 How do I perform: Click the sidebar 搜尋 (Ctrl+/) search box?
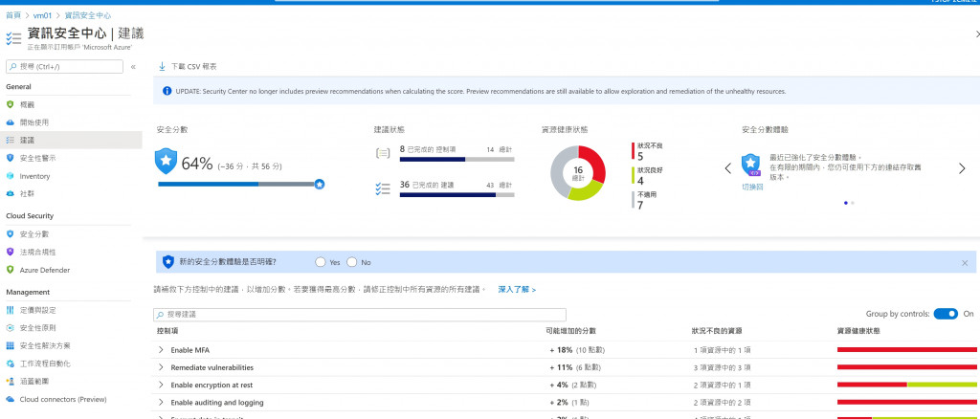(64, 67)
